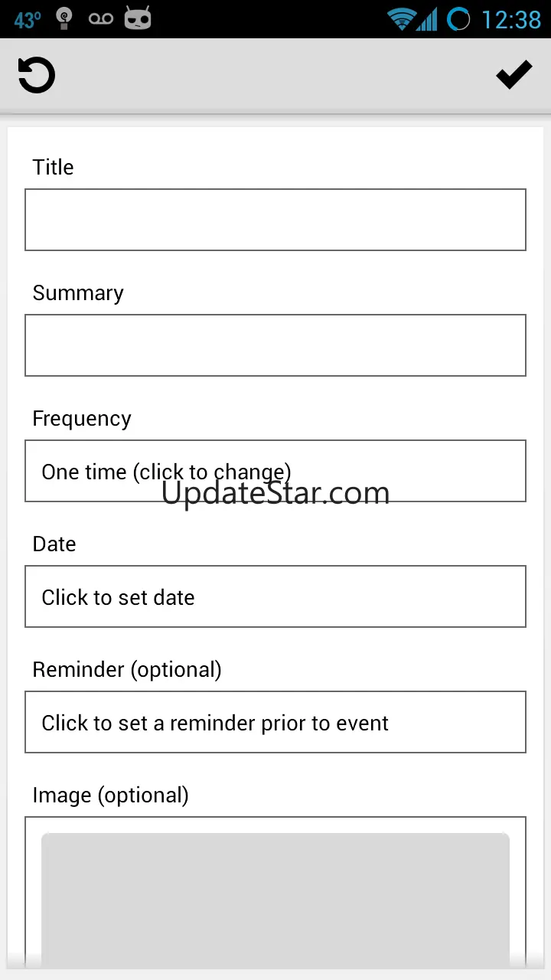The width and height of the screenshot is (551, 980).
Task: Tap the circular reset arrow icon
Action: [x=37, y=75]
